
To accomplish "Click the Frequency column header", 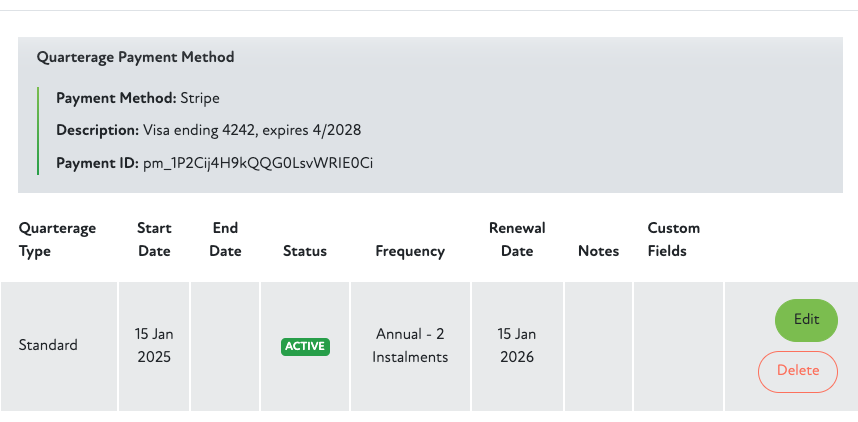I will [x=410, y=251].
